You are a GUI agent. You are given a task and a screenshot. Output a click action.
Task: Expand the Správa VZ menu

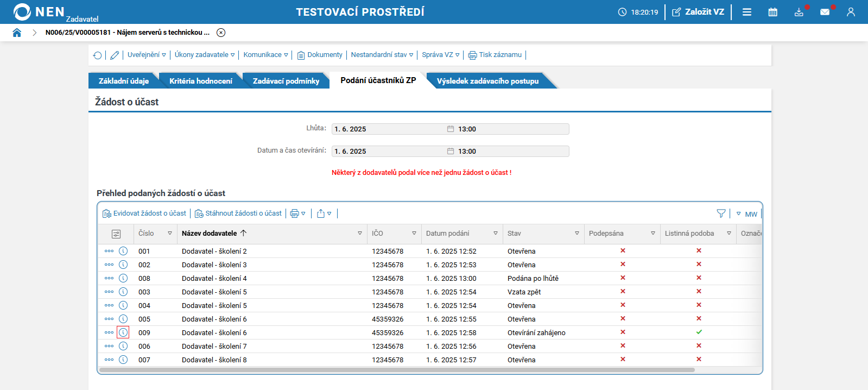coord(441,55)
